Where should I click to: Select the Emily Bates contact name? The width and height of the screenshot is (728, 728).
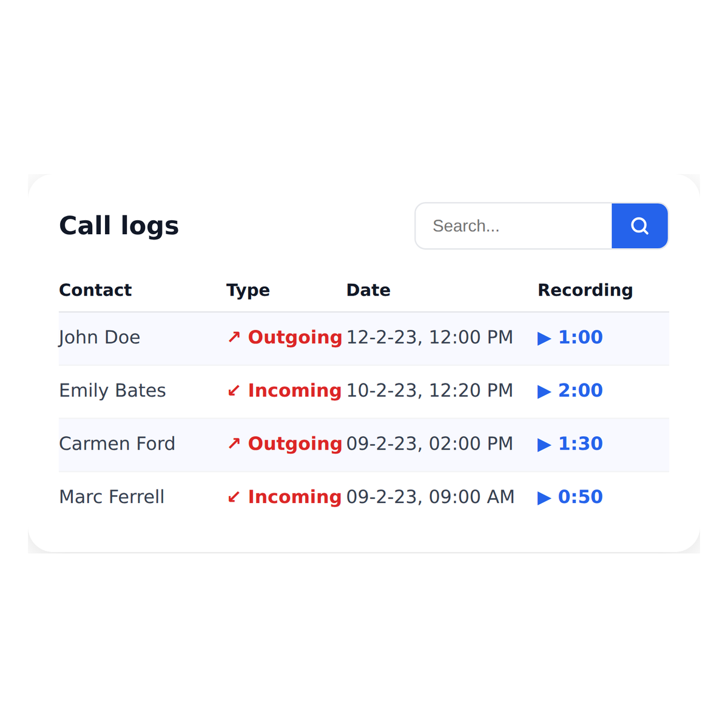[x=112, y=391]
